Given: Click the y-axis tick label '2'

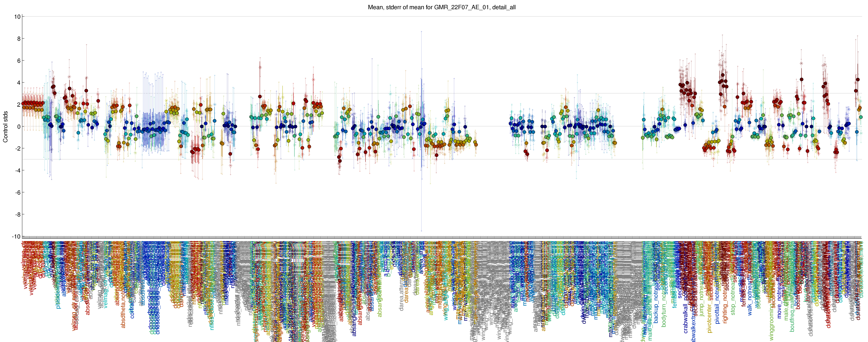Looking at the screenshot, I should pos(19,105).
